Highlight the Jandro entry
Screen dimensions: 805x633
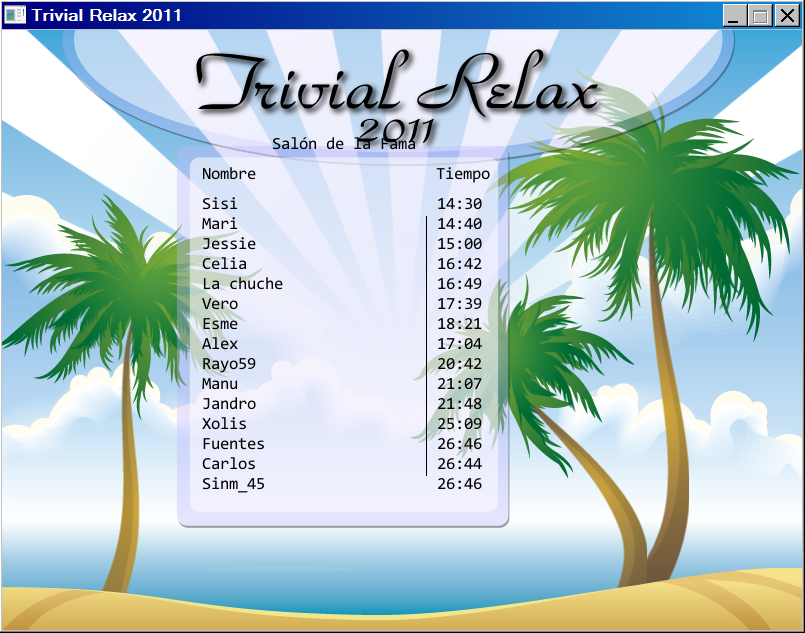[x=229, y=404]
